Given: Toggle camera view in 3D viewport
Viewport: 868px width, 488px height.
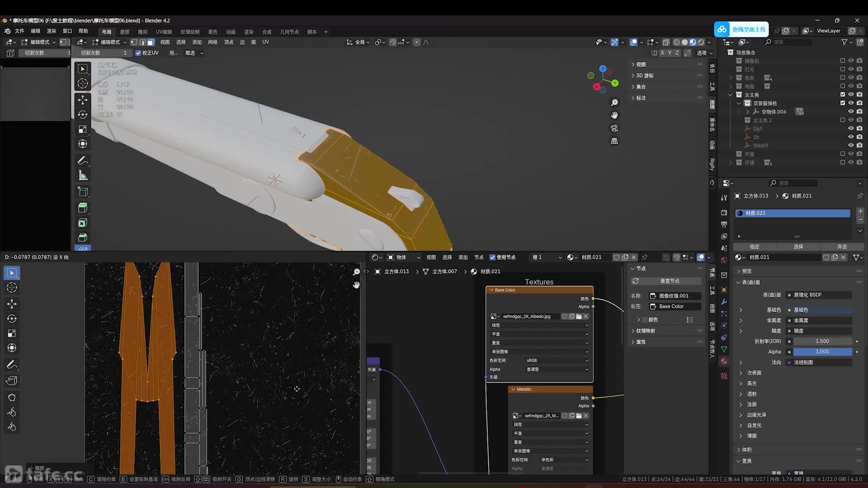Looking at the screenshot, I should click(614, 128).
